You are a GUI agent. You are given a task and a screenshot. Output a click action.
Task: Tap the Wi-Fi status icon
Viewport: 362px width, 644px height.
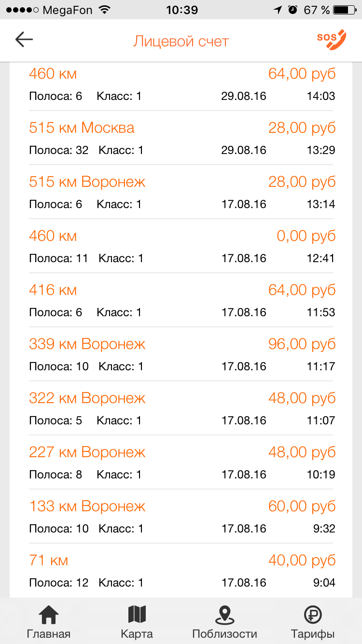coord(103,10)
